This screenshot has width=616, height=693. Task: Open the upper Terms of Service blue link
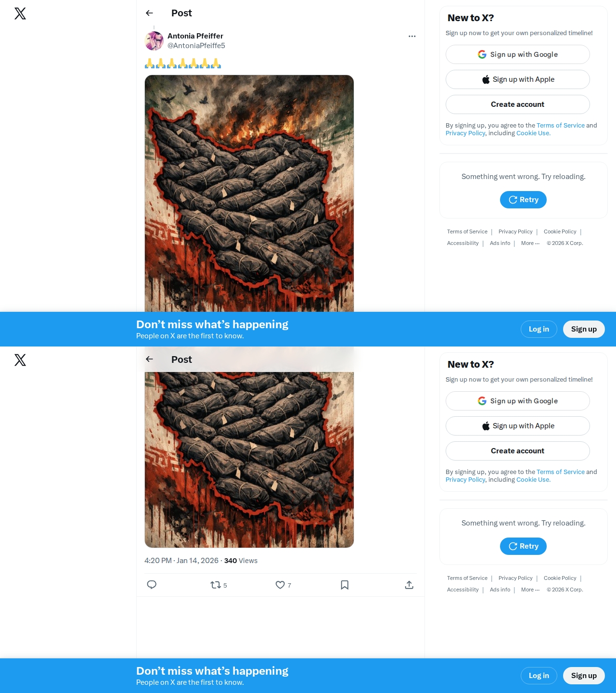561,125
